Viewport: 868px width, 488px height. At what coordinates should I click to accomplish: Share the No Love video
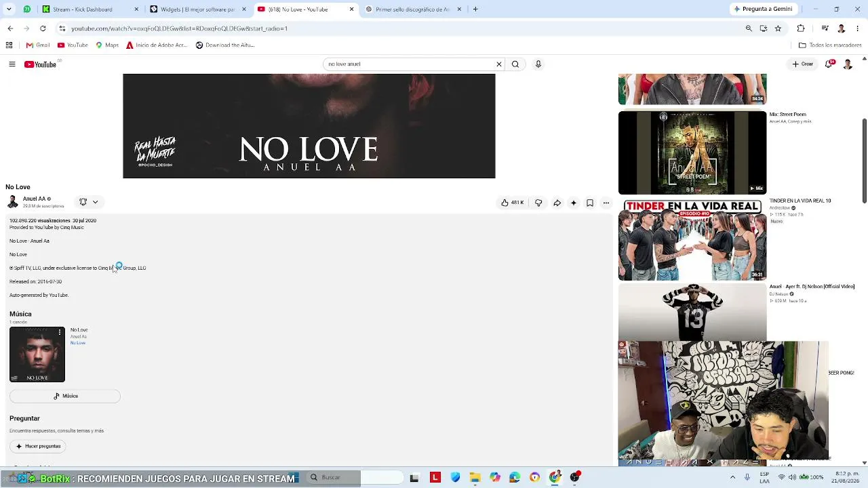pyautogui.click(x=557, y=203)
